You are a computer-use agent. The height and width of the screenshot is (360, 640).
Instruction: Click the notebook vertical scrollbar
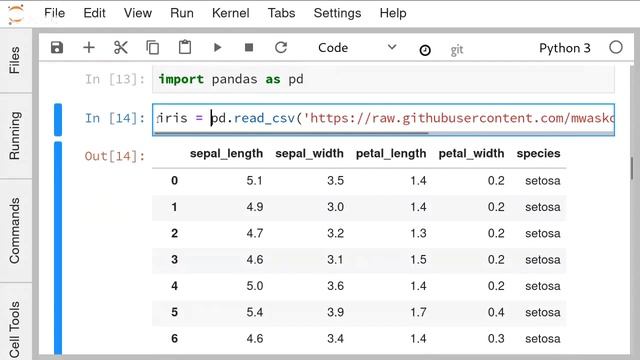[x=632, y=168]
